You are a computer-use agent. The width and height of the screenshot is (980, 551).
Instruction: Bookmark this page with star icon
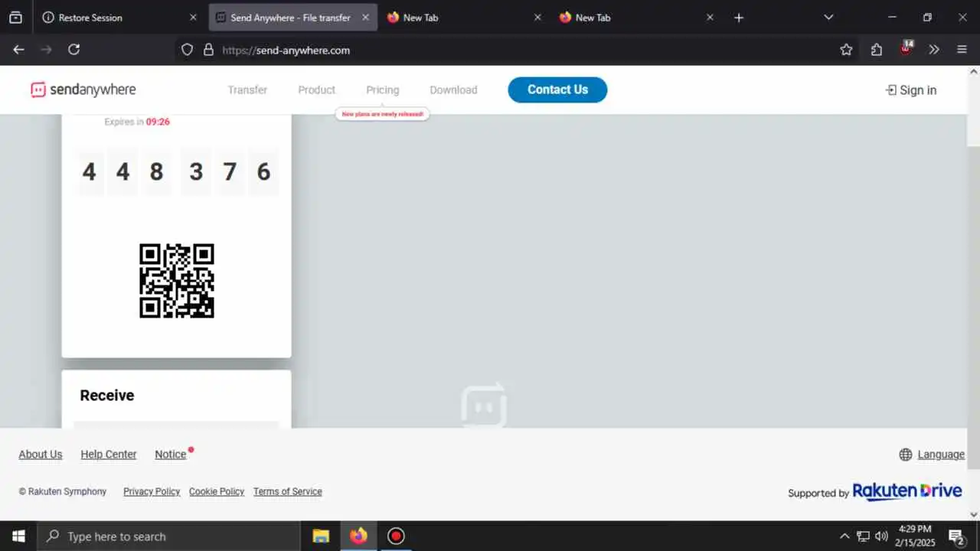click(846, 50)
